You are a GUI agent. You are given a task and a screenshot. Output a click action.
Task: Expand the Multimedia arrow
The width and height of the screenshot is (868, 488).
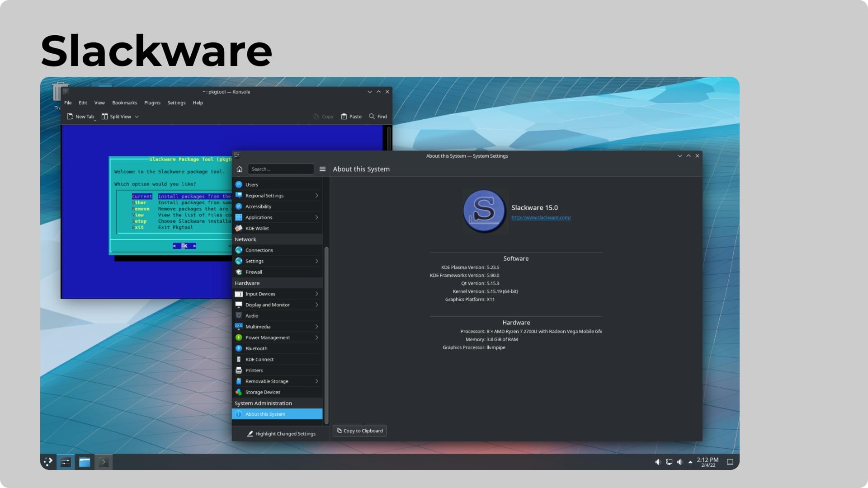[x=316, y=327]
